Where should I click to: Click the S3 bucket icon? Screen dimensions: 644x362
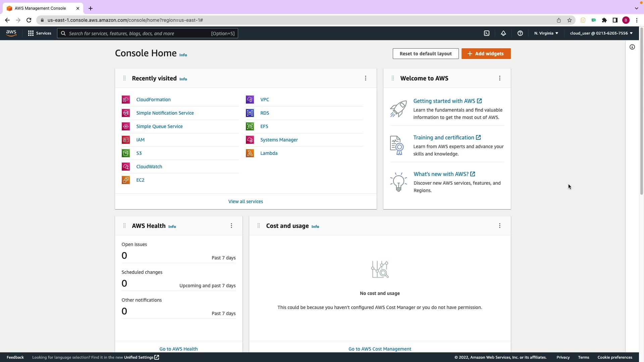(126, 153)
